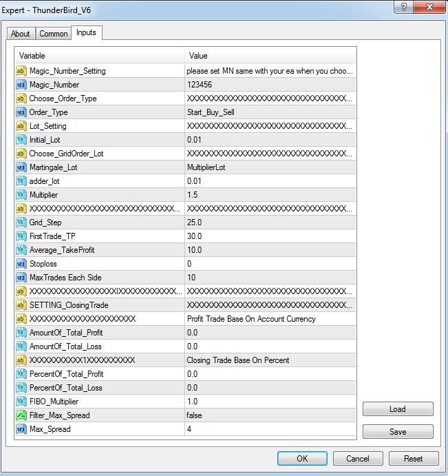The image size is (448, 476).
Task: Click the double icon beside Average_TakeProfit
Action: pyautogui.click(x=21, y=250)
